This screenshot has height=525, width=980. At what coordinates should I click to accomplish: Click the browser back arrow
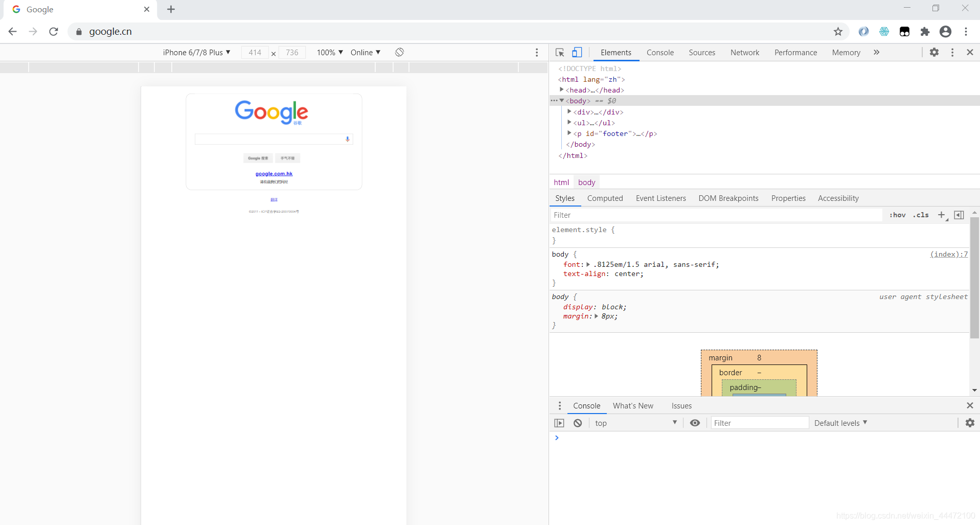pyautogui.click(x=13, y=31)
